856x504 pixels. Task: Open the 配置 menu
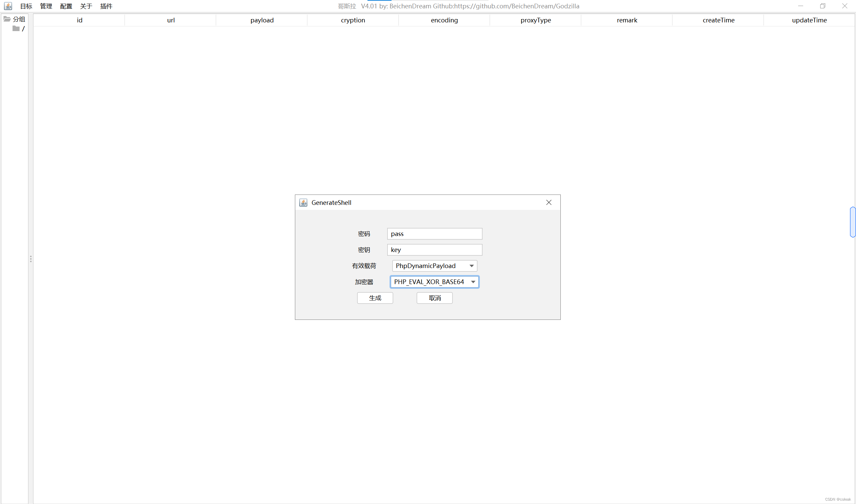click(66, 6)
